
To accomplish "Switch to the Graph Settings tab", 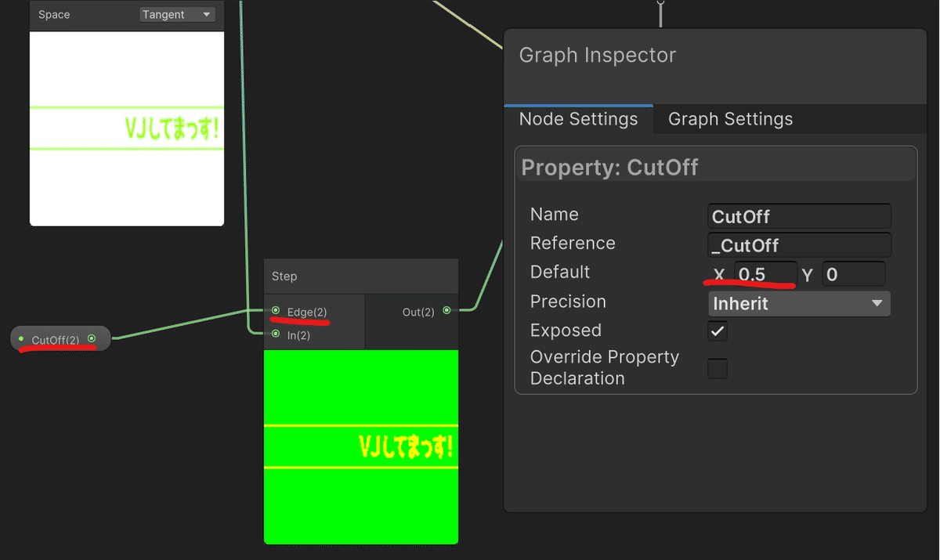I will click(x=730, y=119).
